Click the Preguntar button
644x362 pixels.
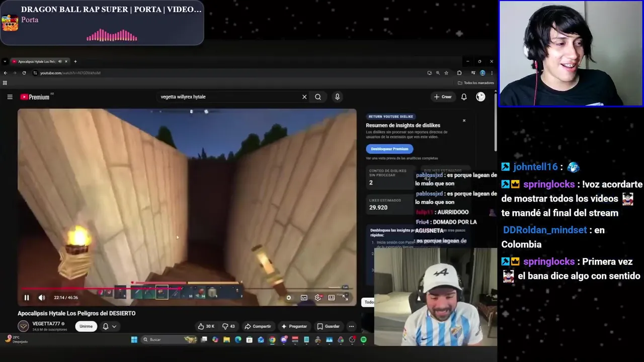point(294,326)
